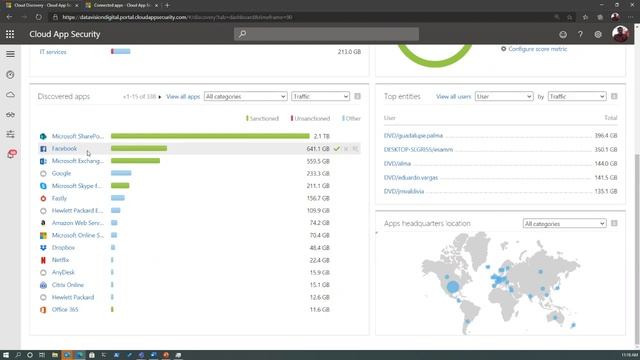Click the Office 365 app icon
The height and width of the screenshot is (360, 640).
43,310
